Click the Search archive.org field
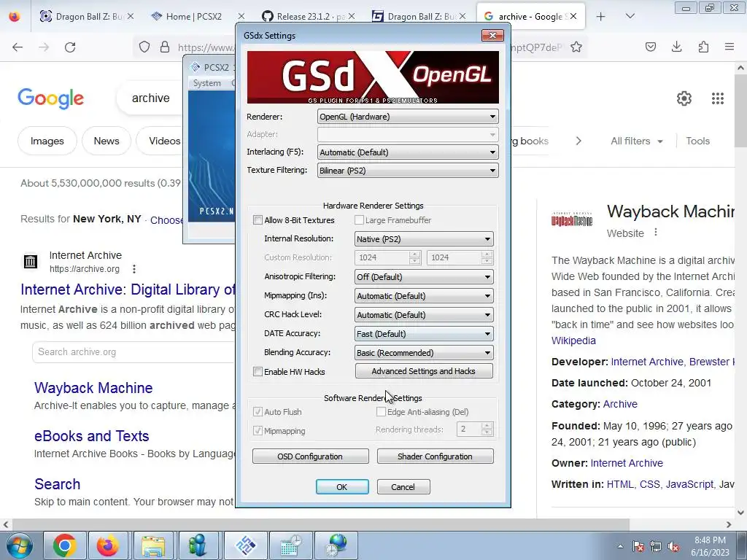This screenshot has width=747, height=560. coord(134,352)
